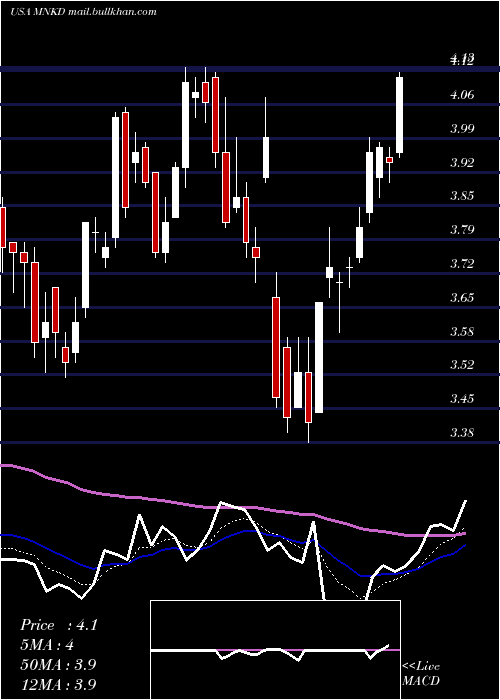Click the '12MA : 3.9' readout

pos(58,684)
